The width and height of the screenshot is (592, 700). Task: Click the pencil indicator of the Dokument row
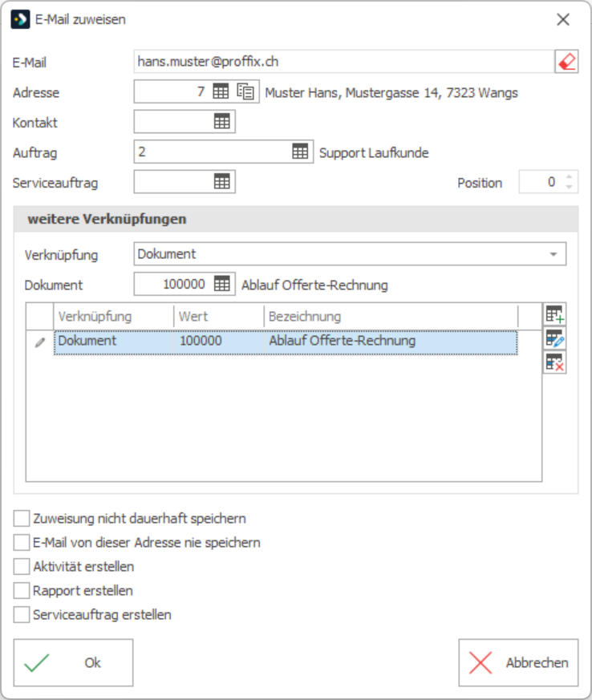(40, 342)
